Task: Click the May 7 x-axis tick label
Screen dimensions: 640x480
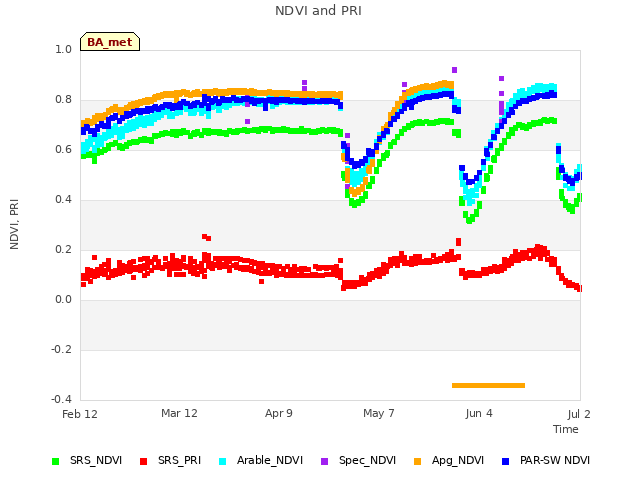Action: click(379, 413)
